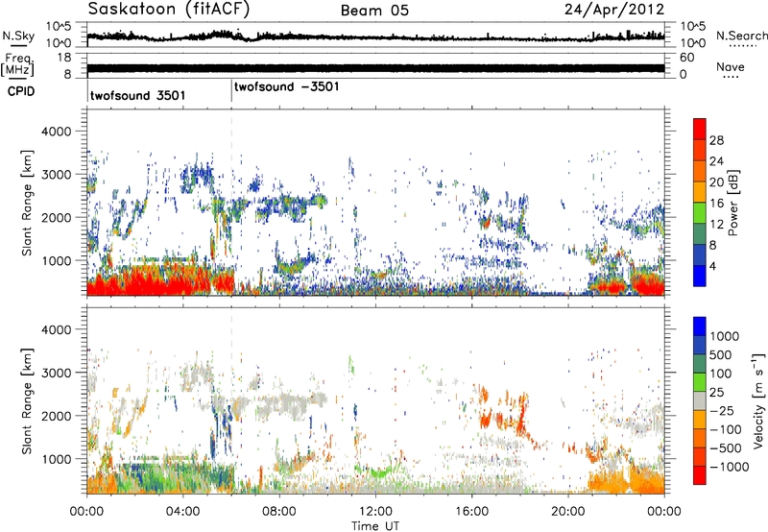Click the 'Saskatoon (fitACF)' title text

[x=169, y=10]
